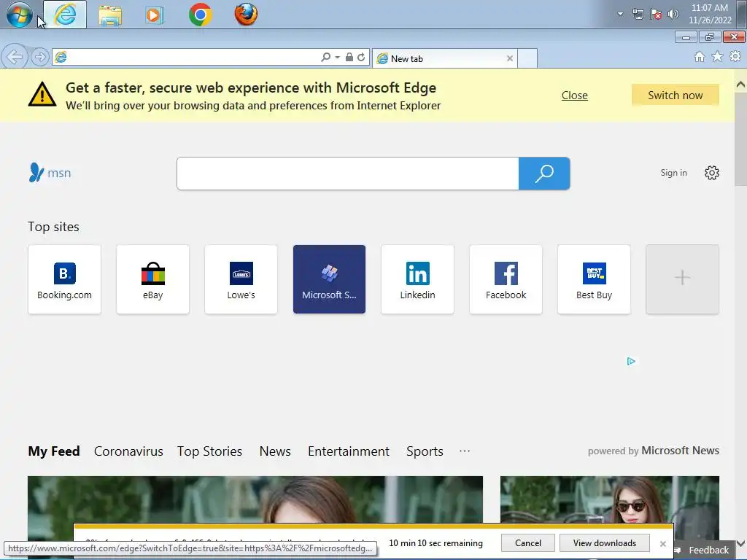Viewport: 747px width, 560px height.
Task: Click the View downloads button
Action: [x=605, y=542]
